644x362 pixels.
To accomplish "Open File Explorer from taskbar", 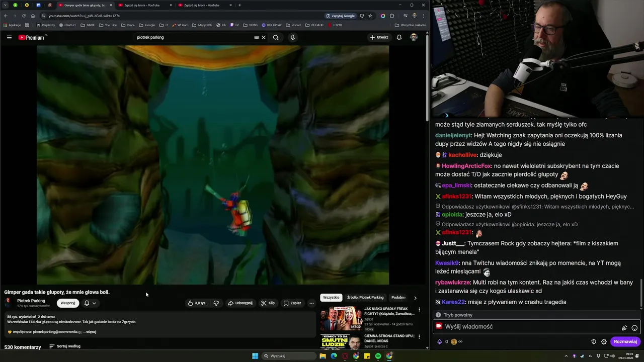I will (x=323, y=356).
